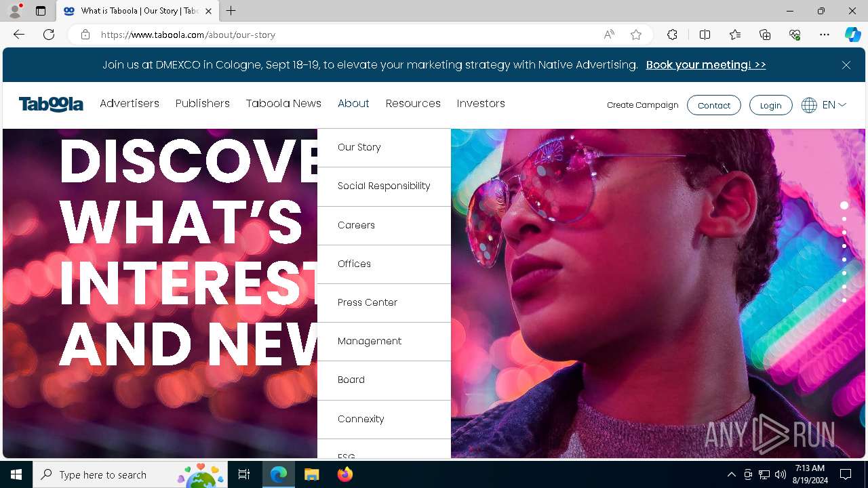868x488 pixels.
Task: Open Task View on the taskbar
Action: pyautogui.click(x=244, y=474)
